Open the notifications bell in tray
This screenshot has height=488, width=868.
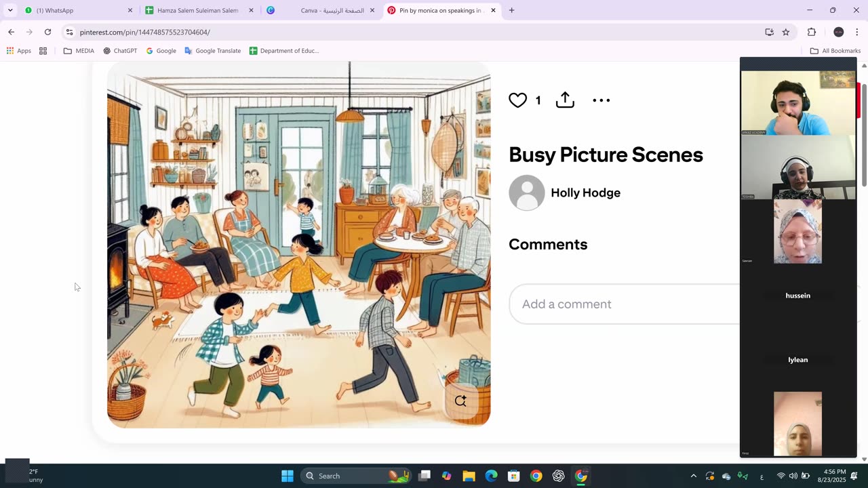(854, 476)
